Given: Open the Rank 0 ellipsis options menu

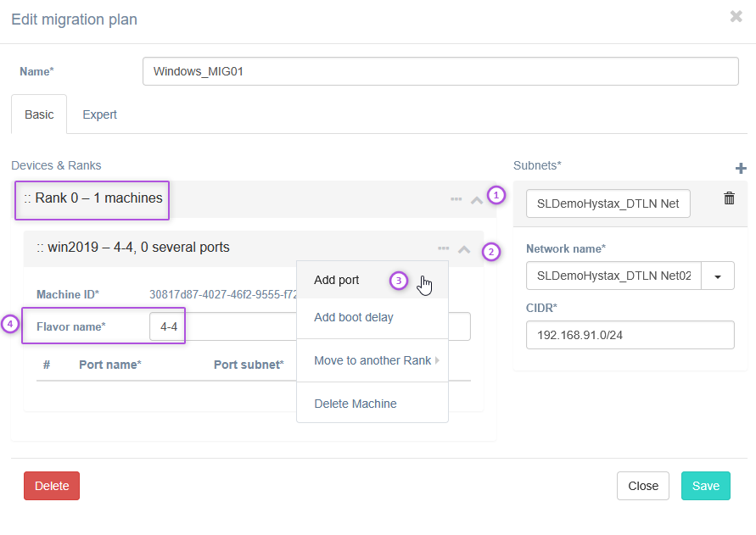Looking at the screenshot, I should (456, 200).
